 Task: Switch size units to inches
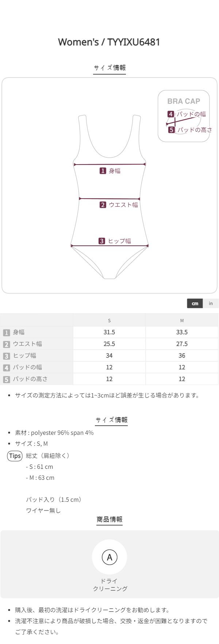[211, 304]
